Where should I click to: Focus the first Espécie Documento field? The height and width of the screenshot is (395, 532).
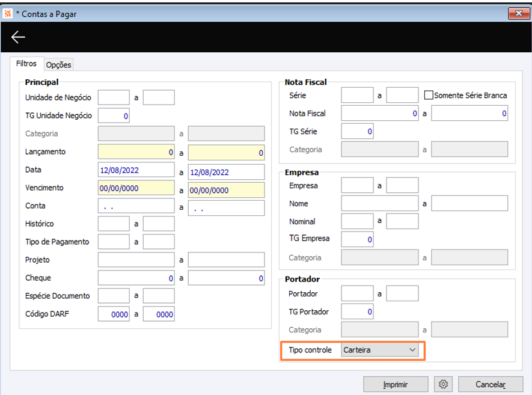tap(114, 296)
